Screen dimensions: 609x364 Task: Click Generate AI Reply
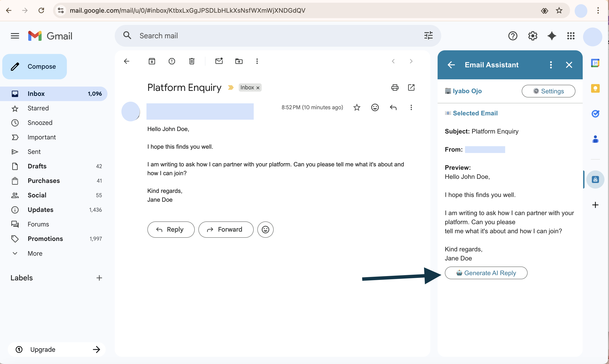coord(486,273)
